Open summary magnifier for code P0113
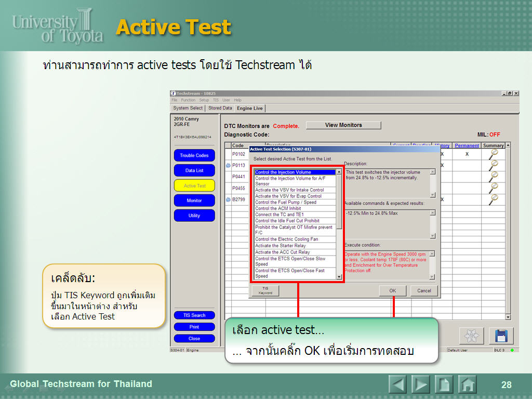The width and height of the screenshot is (532, 399). point(494,165)
